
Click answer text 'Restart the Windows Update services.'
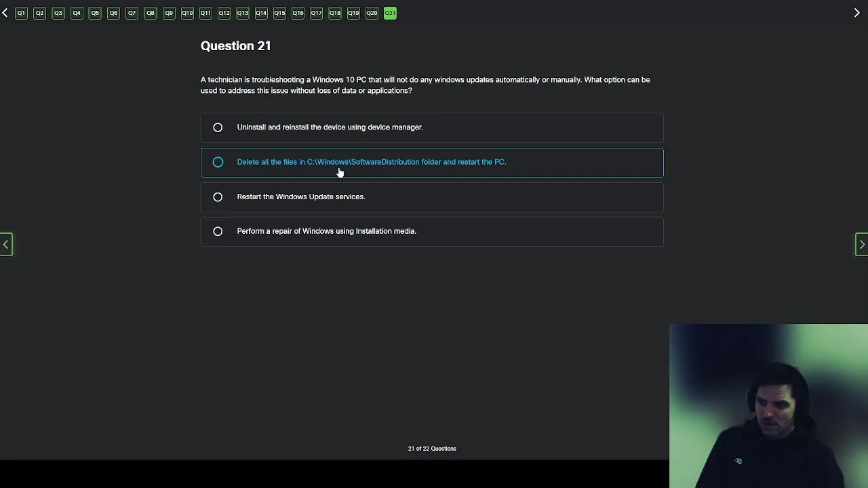[x=301, y=197]
